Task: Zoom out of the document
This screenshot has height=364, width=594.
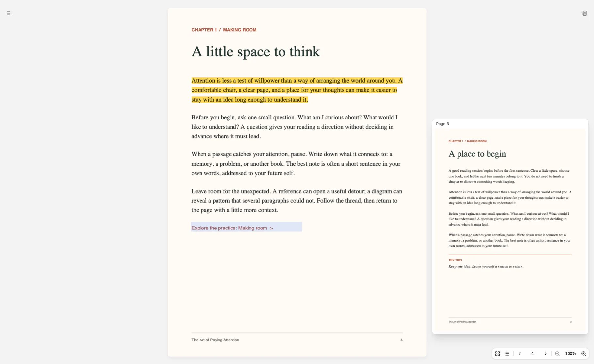Action: tap(557, 354)
